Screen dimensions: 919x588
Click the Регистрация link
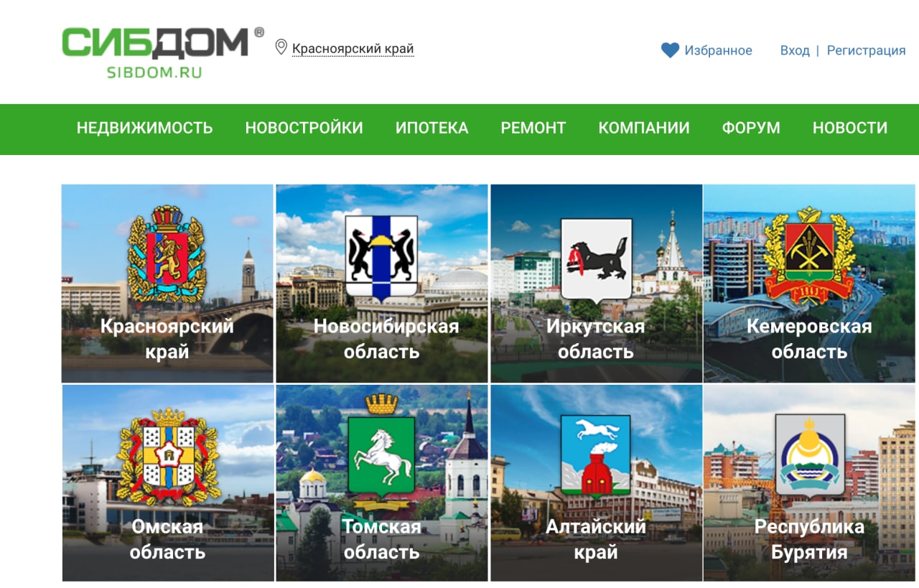coord(866,50)
